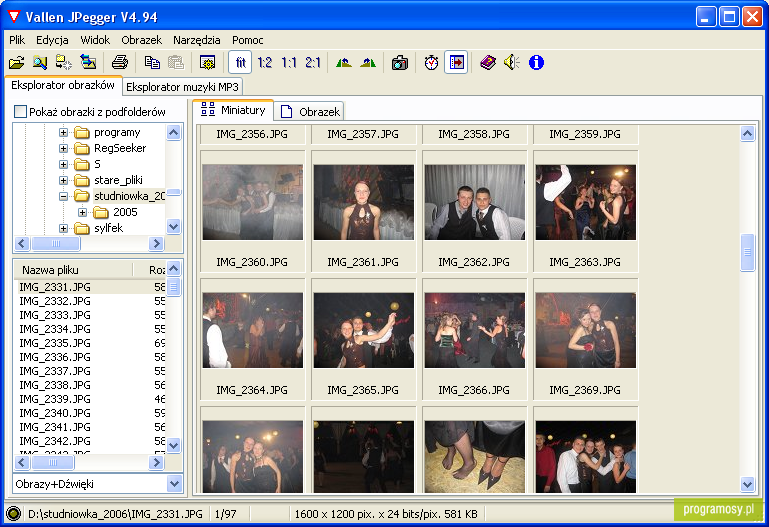The height and width of the screenshot is (527, 769).
Task: Click the blue info icon
Action: click(536, 63)
